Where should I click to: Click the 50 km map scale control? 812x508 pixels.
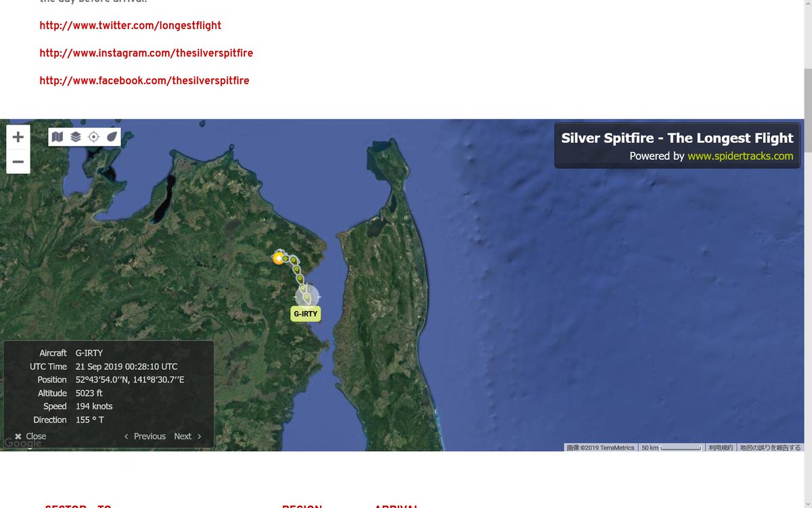click(671, 448)
